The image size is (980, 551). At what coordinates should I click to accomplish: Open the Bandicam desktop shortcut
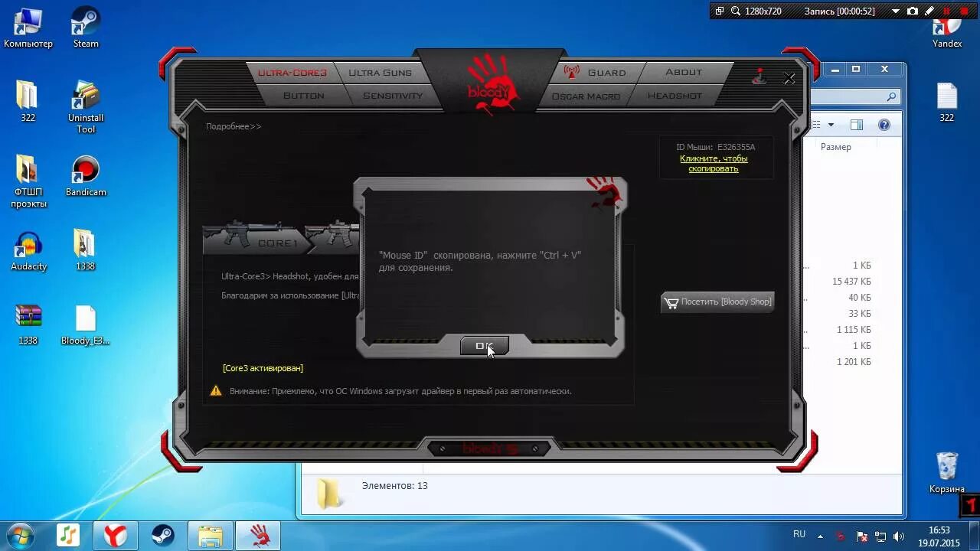pyautogui.click(x=86, y=176)
